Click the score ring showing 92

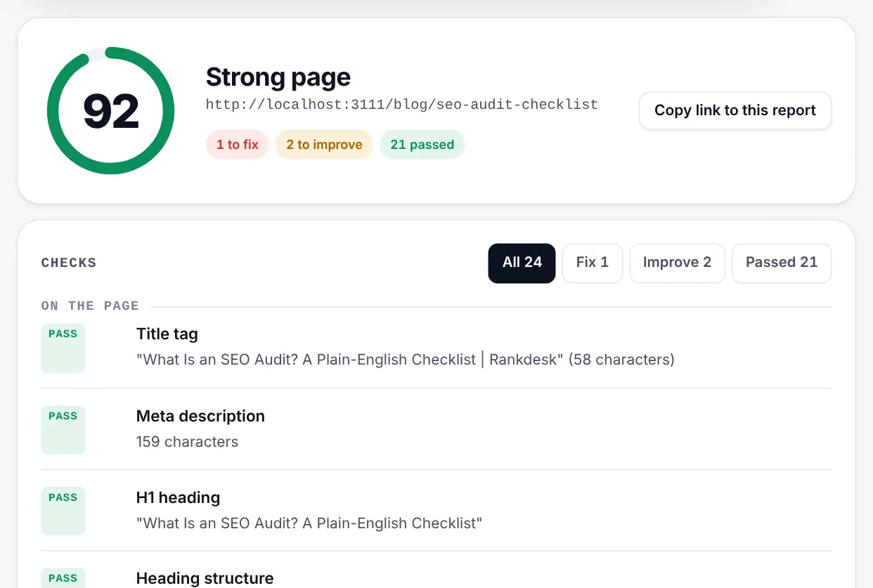(x=111, y=110)
